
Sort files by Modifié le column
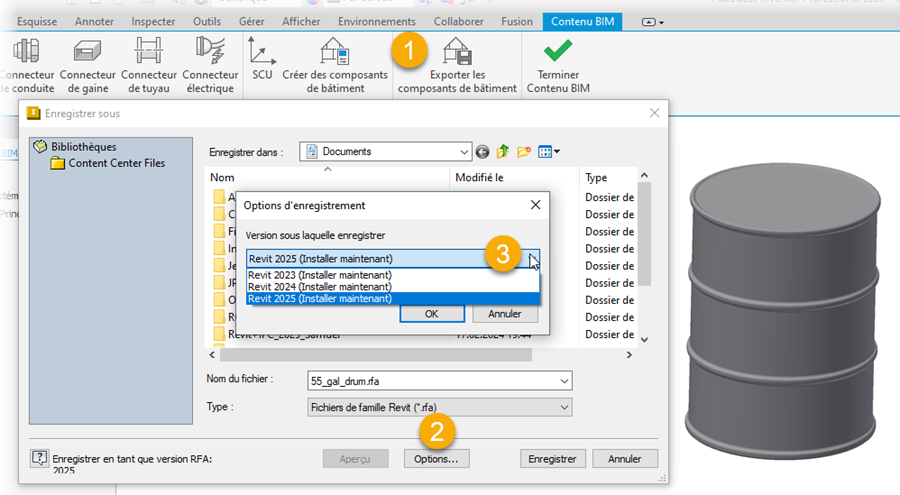pyautogui.click(x=515, y=177)
